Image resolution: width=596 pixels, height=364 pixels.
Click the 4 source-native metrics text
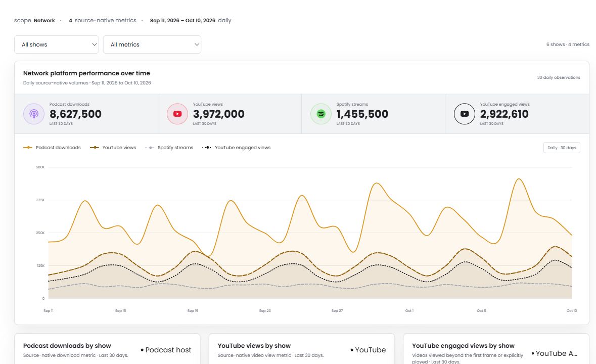point(103,21)
